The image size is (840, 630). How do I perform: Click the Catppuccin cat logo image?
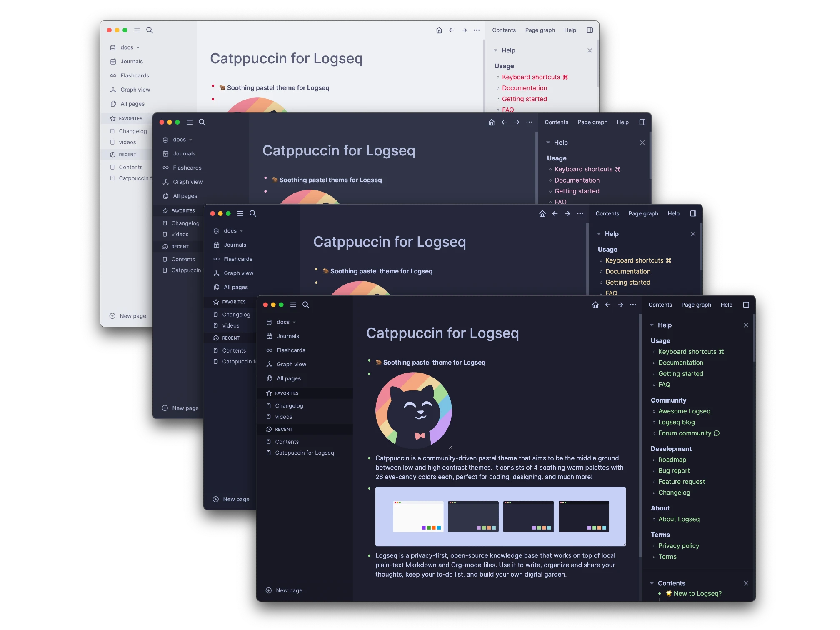(x=414, y=410)
